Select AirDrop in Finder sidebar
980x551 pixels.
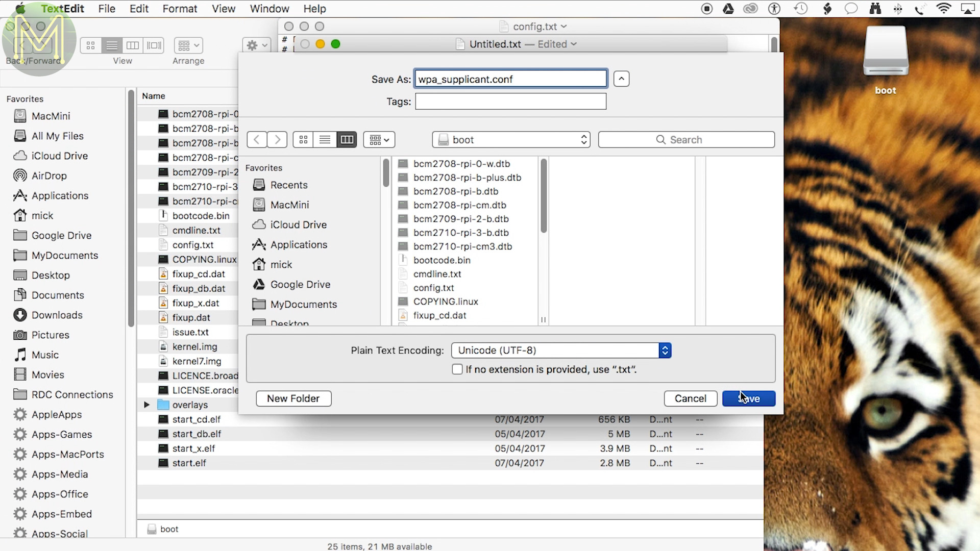point(49,176)
